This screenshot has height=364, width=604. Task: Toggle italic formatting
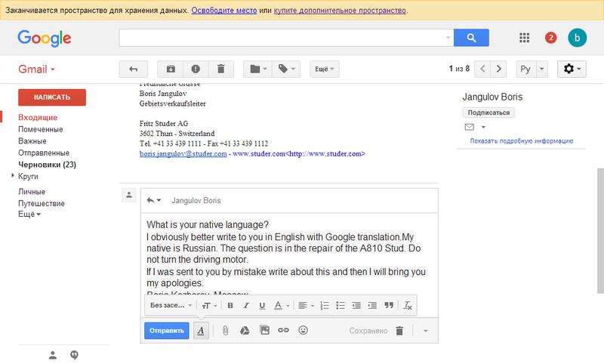[246, 305]
